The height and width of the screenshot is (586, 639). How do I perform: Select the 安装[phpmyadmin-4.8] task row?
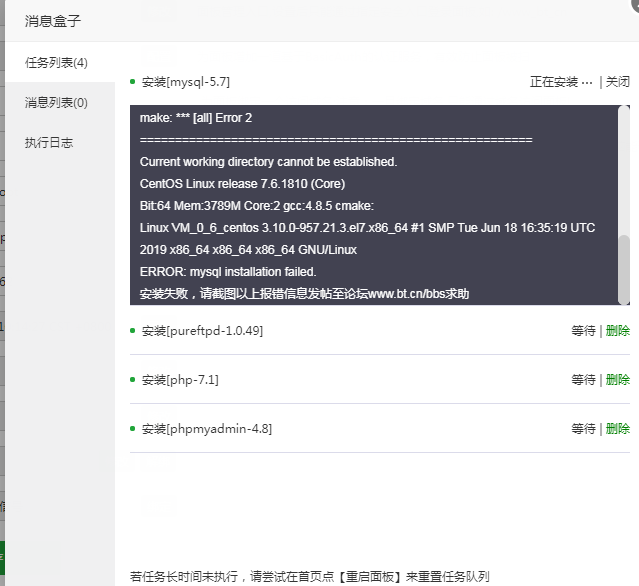click(x=380, y=428)
